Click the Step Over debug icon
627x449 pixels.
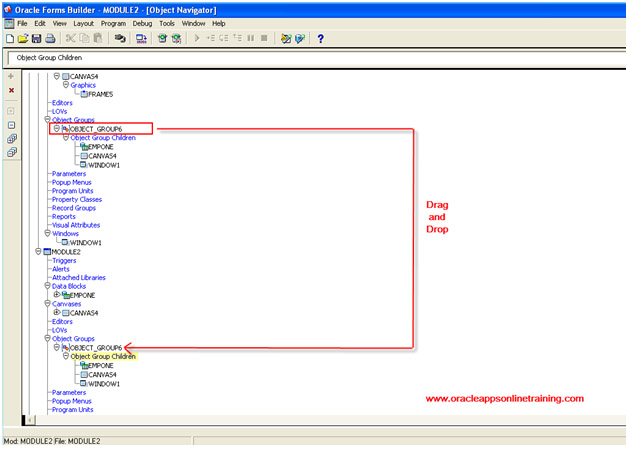(224, 39)
